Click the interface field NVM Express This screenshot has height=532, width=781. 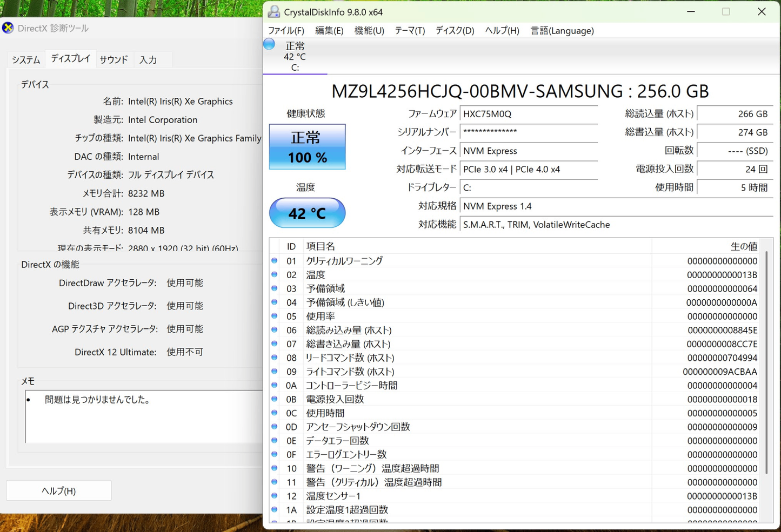click(529, 151)
